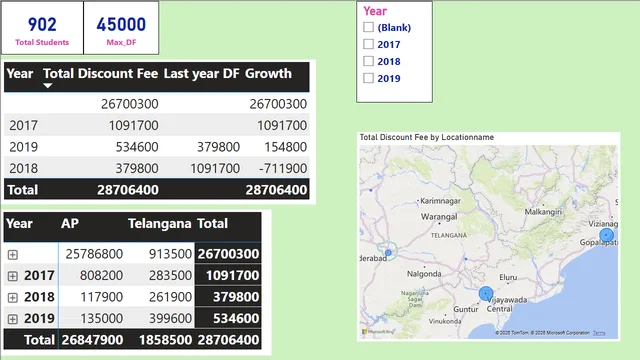The width and height of the screenshot is (640, 360).
Task: Click the AP value 808200 for 2017
Action: 101,276
